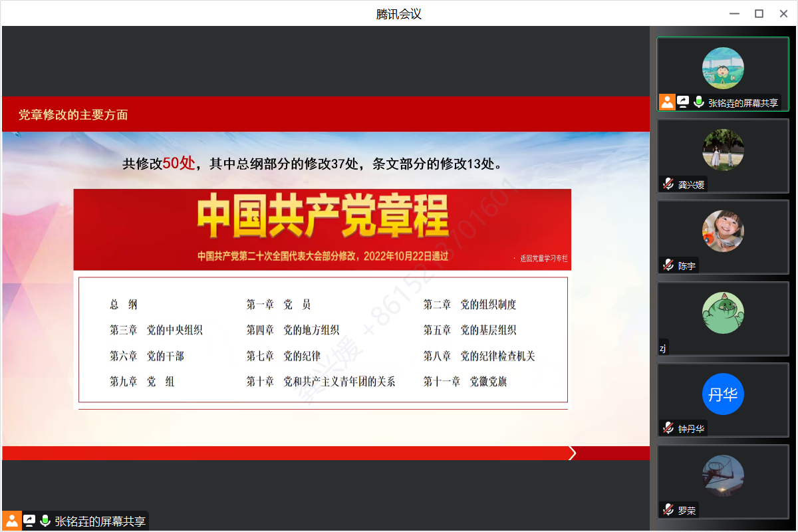Click green microphone icon in bottom-left label

(45, 521)
